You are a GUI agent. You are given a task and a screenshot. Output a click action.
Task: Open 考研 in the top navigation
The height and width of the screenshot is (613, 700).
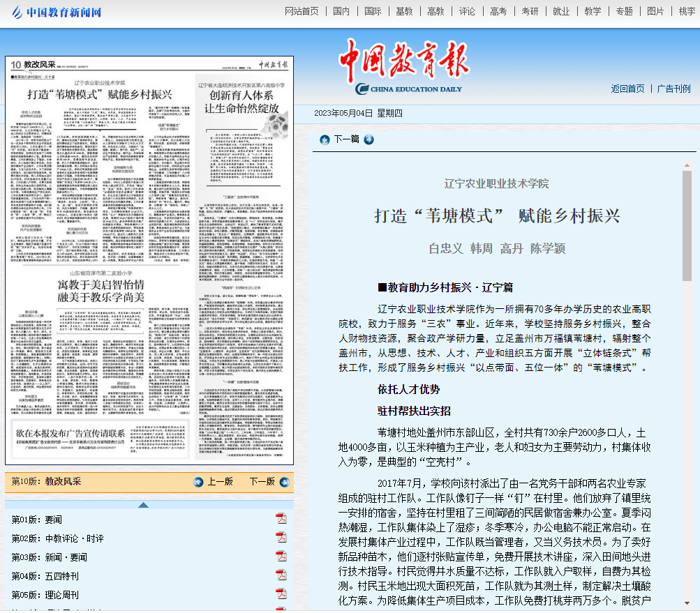point(530,11)
